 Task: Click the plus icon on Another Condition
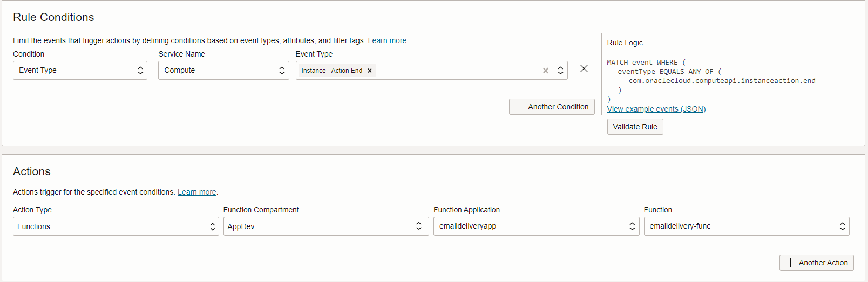(x=520, y=107)
